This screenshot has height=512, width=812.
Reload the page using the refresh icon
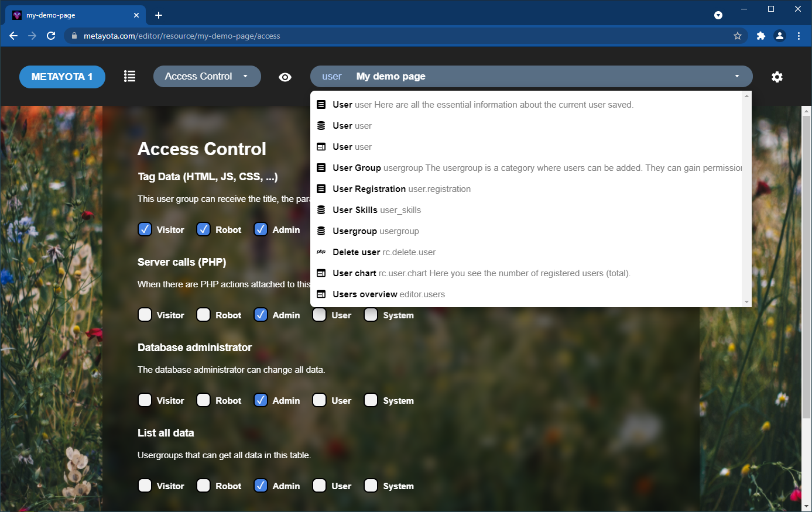tap(51, 36)
